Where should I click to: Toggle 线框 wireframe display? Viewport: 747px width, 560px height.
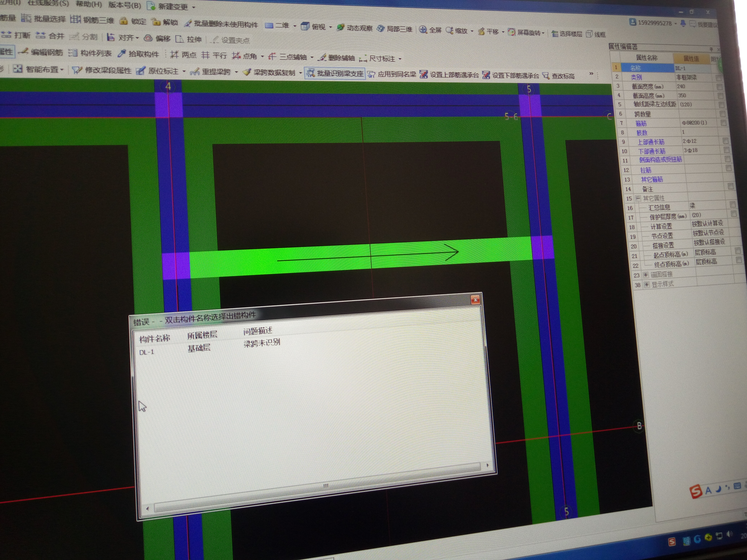point(596,34)
